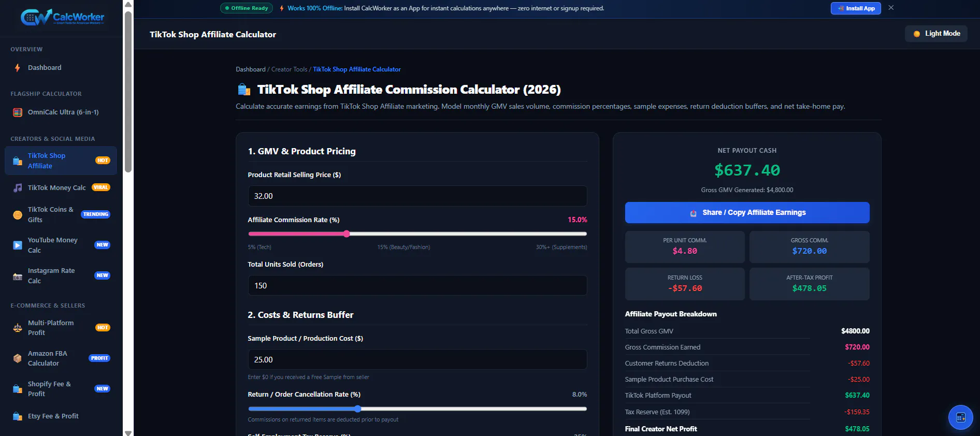Click the TikTok Coins coin icon
Screen dimensions: 980x436
pos(18,215)
